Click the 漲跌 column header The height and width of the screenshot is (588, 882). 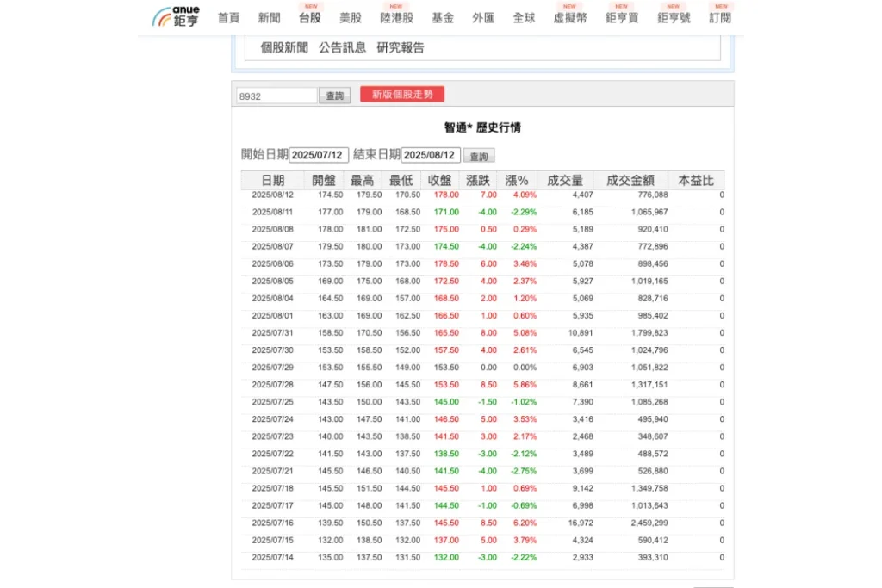tap(478, 181)
